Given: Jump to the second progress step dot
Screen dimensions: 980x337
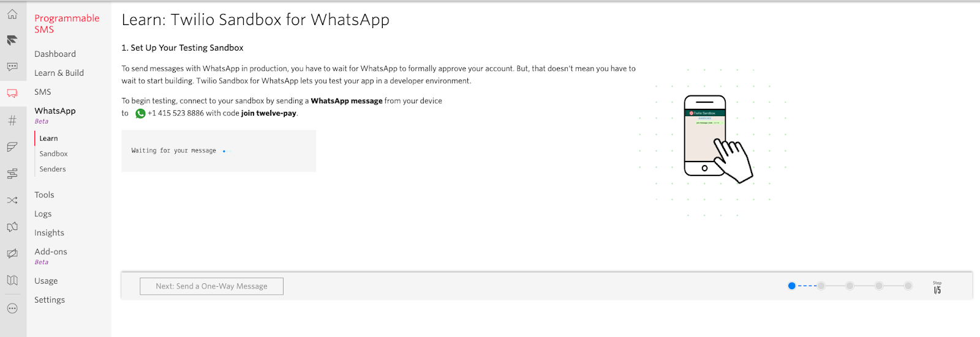Looking at the screenshot, I should click(x=821, y=286).
